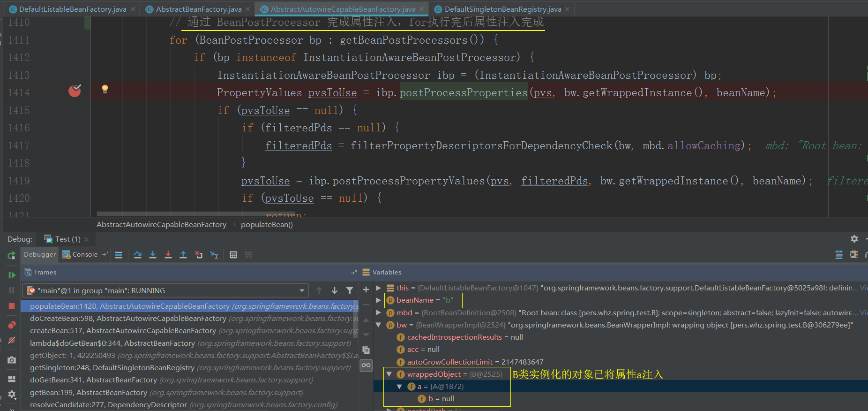Hide the Frames panel via its arrow icon
This screenshot has height=411, width=868.
tap(353, 273)
